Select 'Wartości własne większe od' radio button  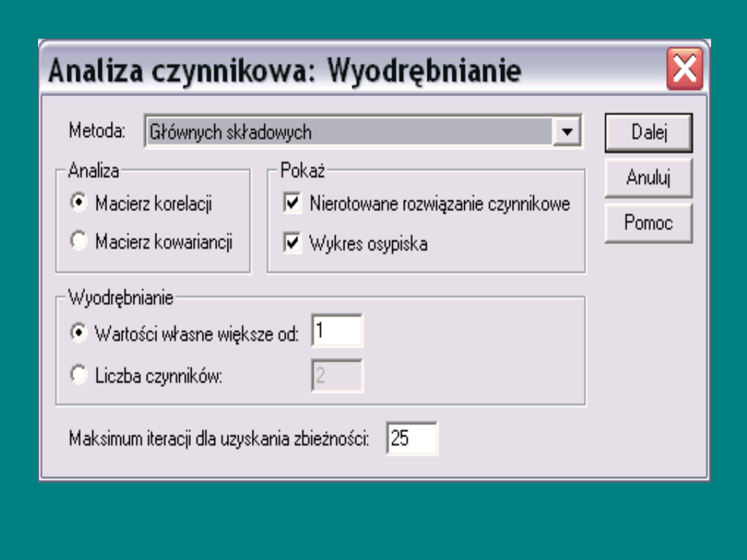(x=80, y=333)
